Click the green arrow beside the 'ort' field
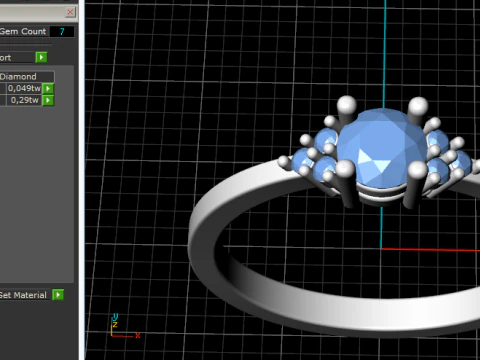This screenshot has height=360, width=480. pyautogui.click(x=41, y=57)
